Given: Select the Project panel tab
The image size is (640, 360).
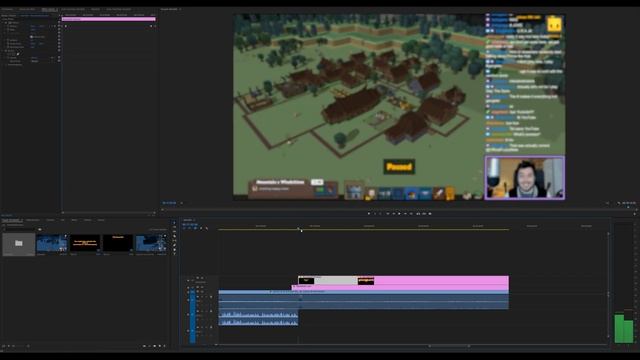Looking at the screenshot, I should point(12,220).
